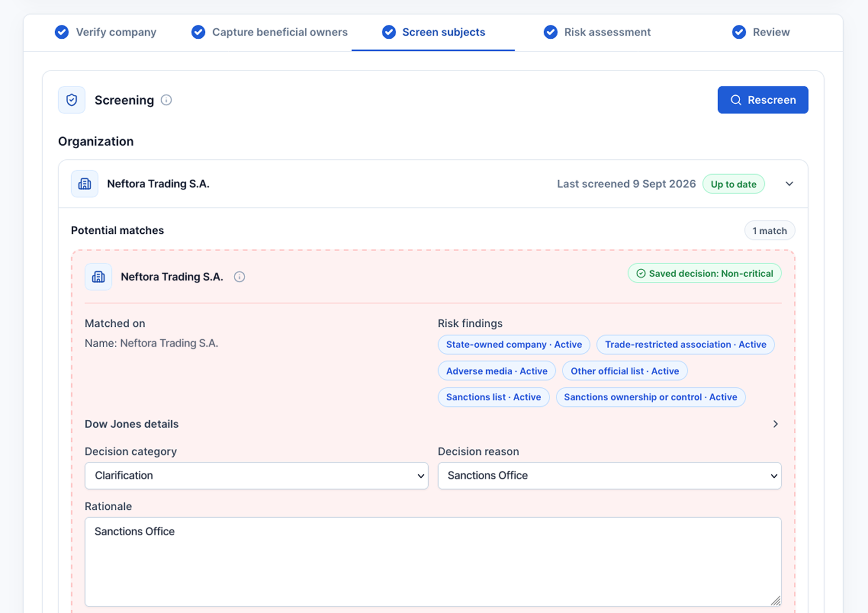The height and width of the screenshot is (613, 868).
Task: Click the Screening shield icon
Action: [x=72, y=100]
